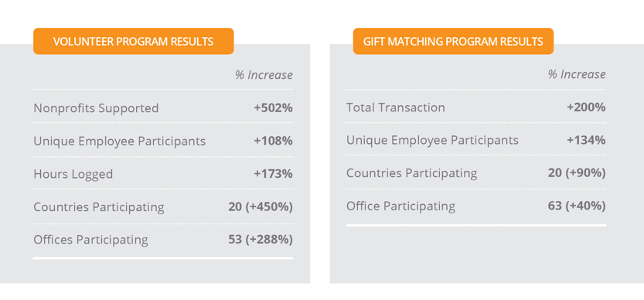This screenshot has width=644, height=300.
Task: Click the 53 (+288%) value
Action: point(261,240)
